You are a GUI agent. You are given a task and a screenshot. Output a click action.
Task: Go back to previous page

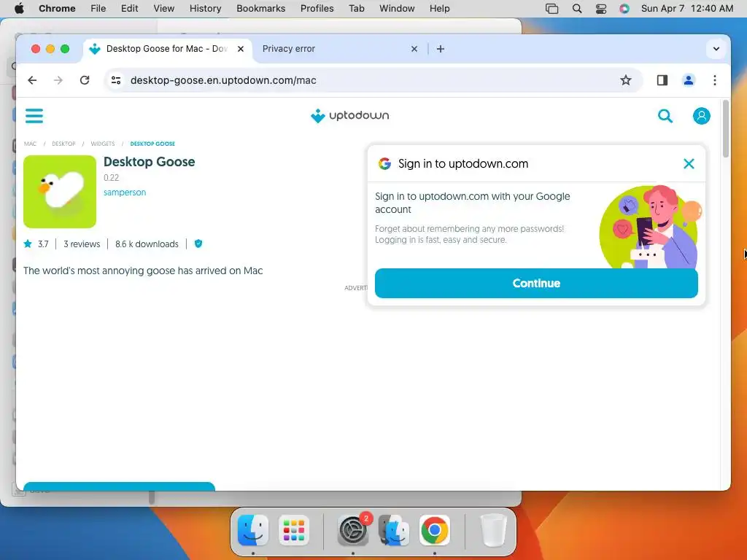(32, 80)
